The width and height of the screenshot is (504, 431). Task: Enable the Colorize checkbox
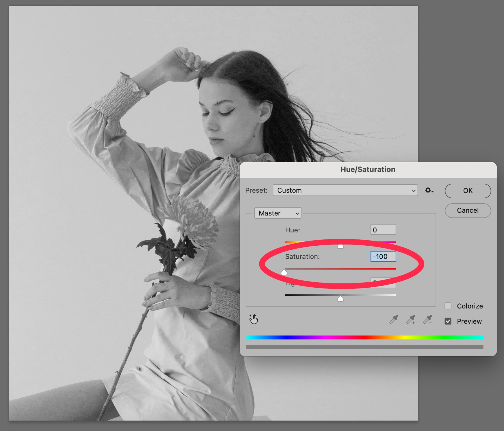(x=448, y=306)
